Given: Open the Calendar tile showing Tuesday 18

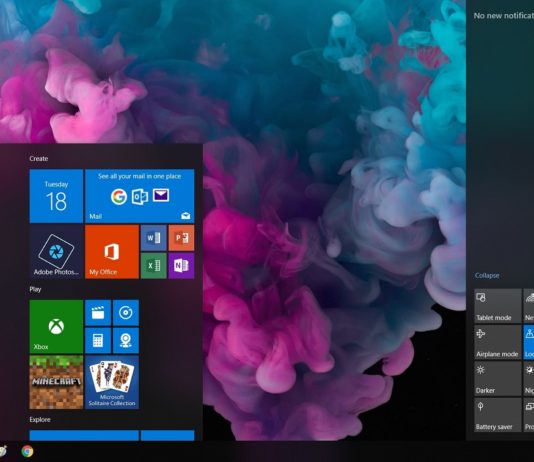Looking at the screenshot, I should pyautogui.click(x=56, y=196).
